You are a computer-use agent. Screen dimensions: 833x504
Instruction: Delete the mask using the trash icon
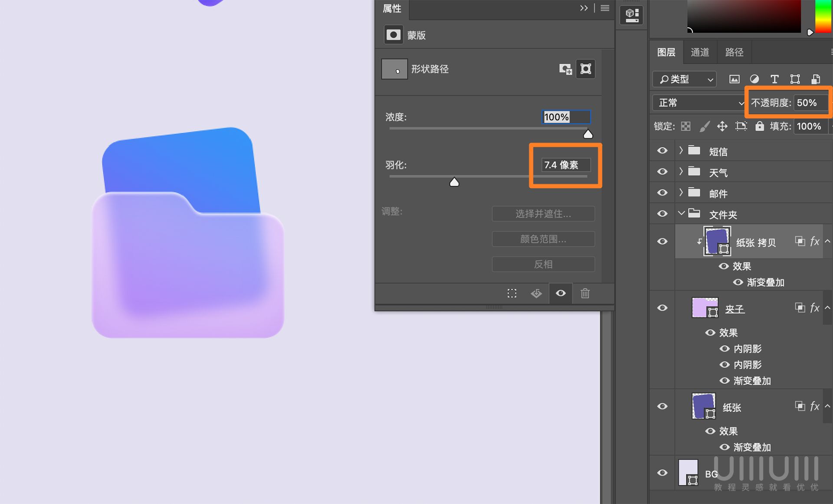pyautogui.click(x=585, y=293)
